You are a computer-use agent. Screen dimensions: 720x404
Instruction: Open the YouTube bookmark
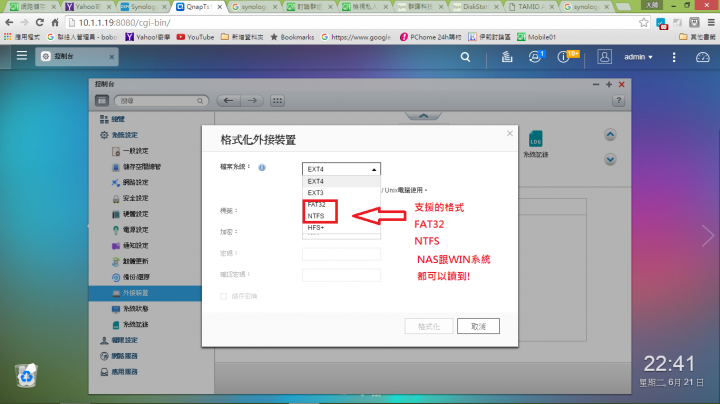click(196, 37)
